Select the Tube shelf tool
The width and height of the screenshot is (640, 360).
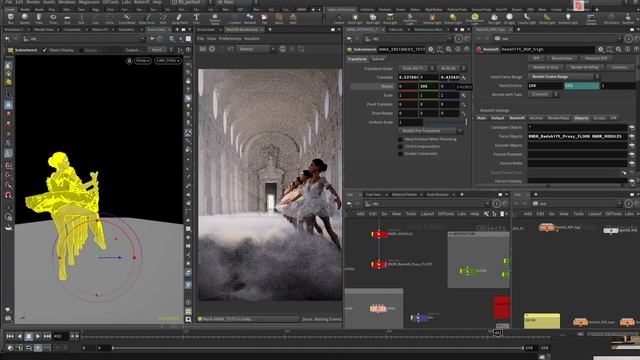coord(39,18)
